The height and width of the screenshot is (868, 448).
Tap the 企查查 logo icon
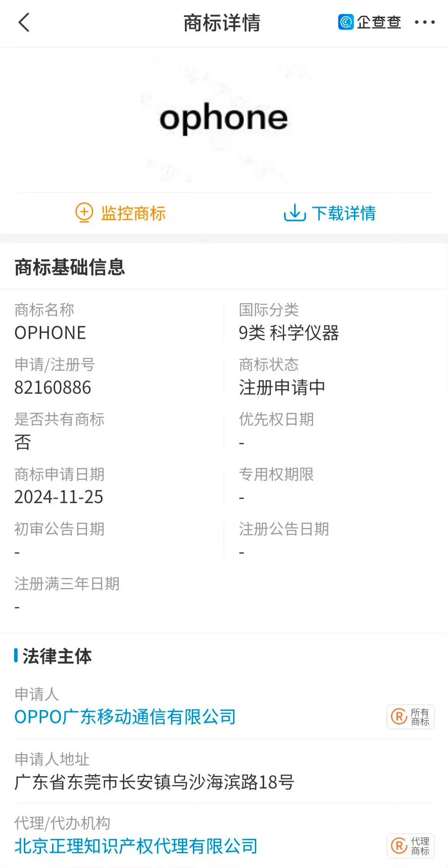(346, 22)
